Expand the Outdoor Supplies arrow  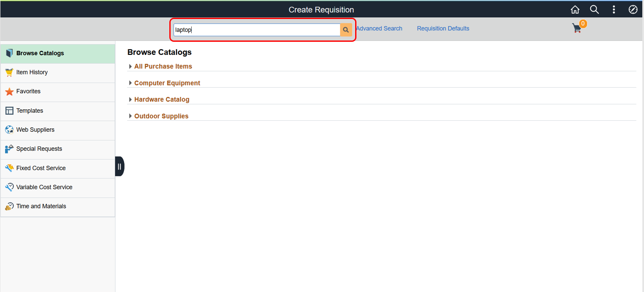[130, 116]
